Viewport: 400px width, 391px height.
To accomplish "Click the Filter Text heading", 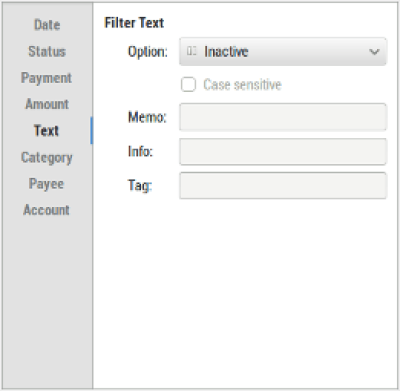I will coord(134,23).
